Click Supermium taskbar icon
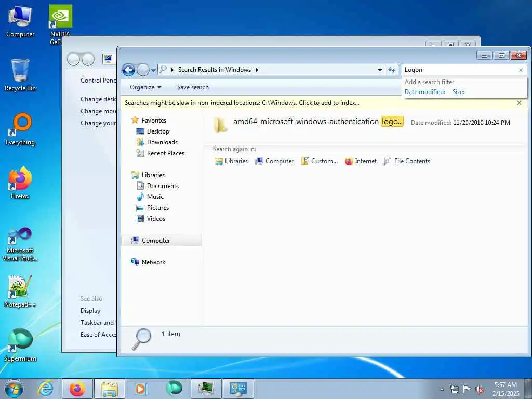 (x=174, y=389)
